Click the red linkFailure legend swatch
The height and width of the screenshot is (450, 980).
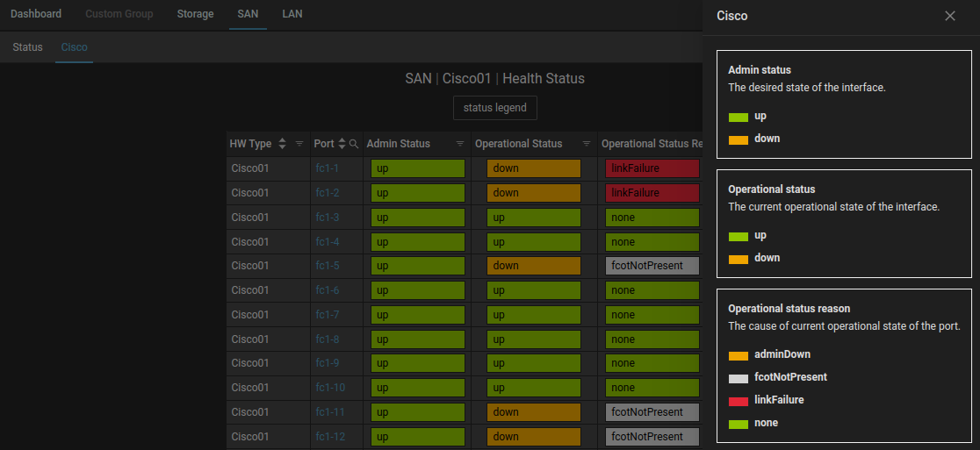coord(739,400)
